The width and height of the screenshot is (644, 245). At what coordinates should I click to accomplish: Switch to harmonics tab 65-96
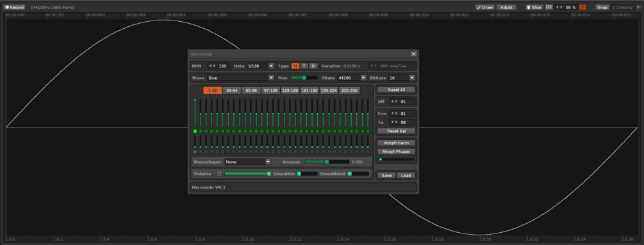click(251, 90)
